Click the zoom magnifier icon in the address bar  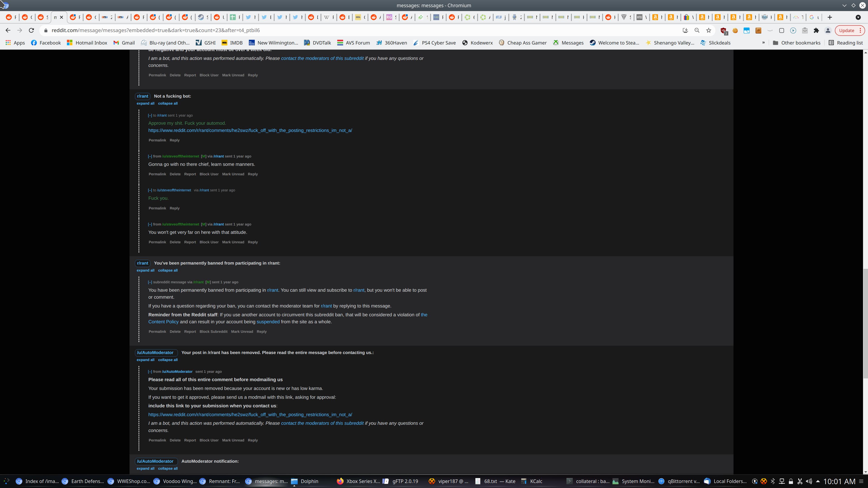[697, 31]
